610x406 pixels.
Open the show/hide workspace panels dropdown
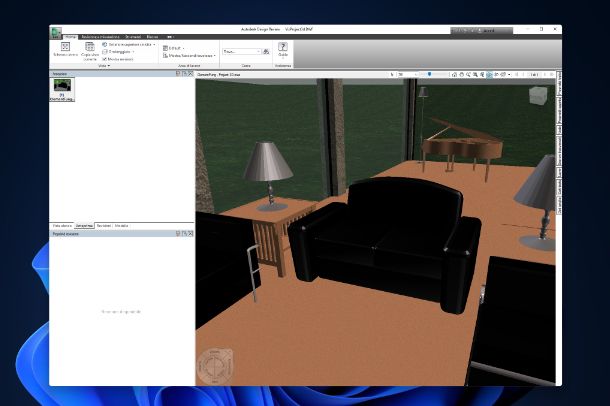(x=189, y=56)
